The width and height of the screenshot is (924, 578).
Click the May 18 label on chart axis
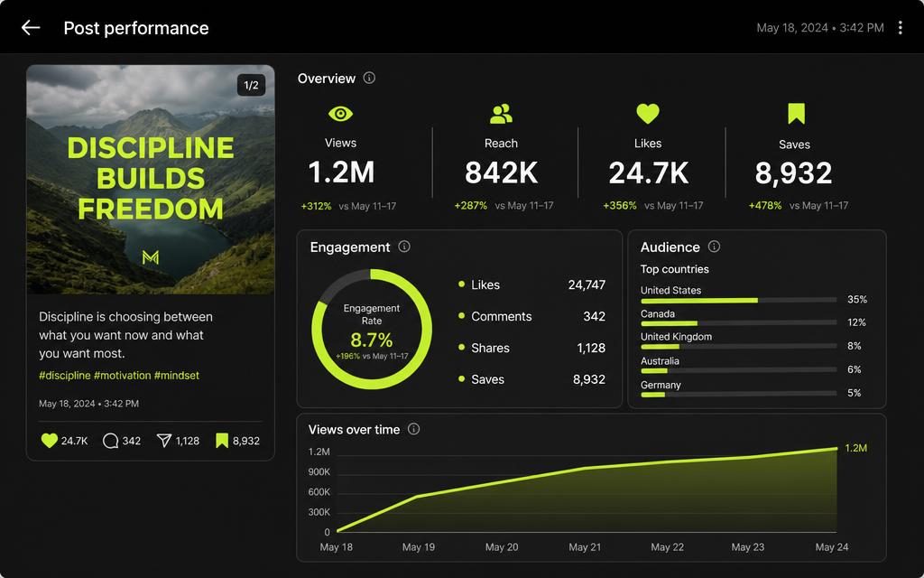pos(336,546)
